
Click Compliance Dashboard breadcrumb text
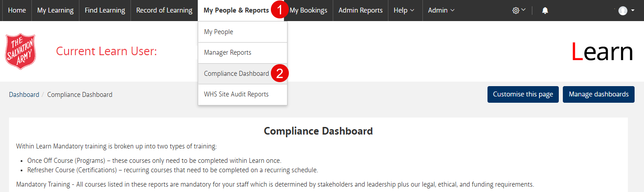pos(80,95)
